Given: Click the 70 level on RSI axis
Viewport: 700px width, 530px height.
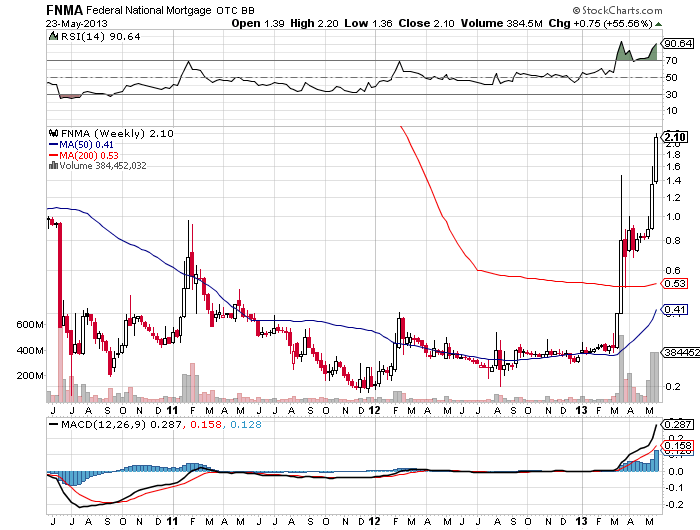Looking at the screenshot, I should click(x=672, y=60).
